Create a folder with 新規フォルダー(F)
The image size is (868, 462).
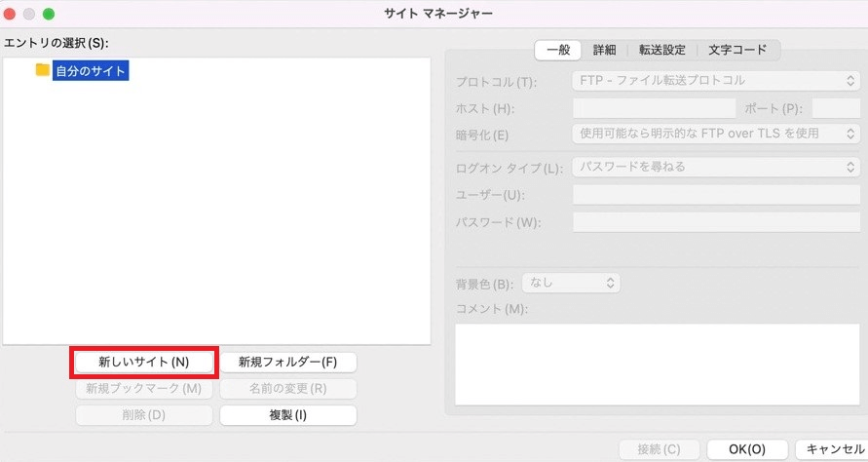(288, 362)
